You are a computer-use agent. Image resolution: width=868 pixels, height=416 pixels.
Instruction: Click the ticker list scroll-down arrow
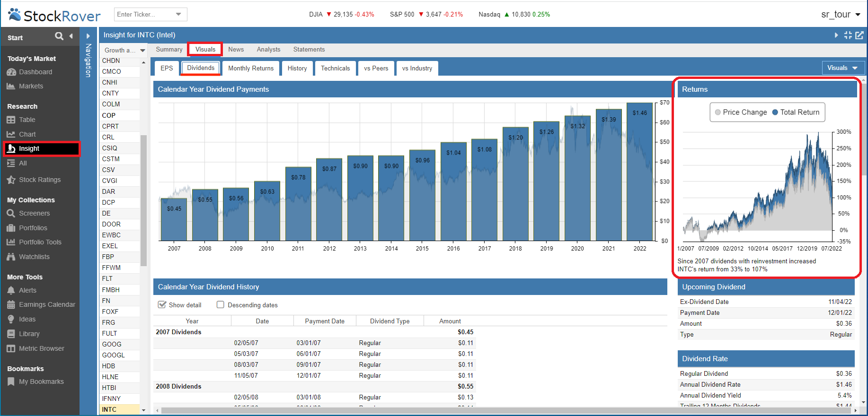(143, 410)
